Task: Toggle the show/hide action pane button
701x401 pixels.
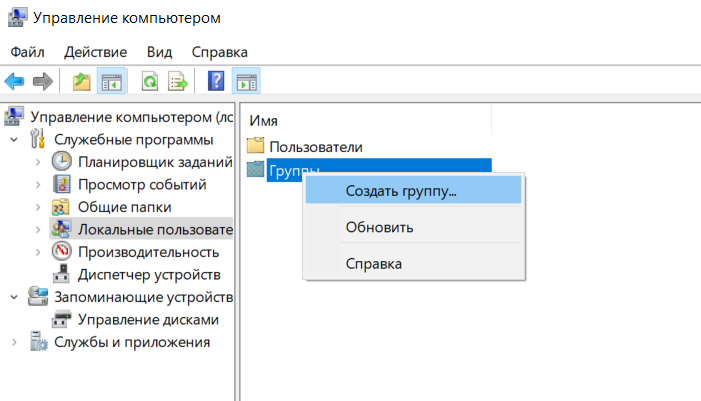Action: point(246,81)
